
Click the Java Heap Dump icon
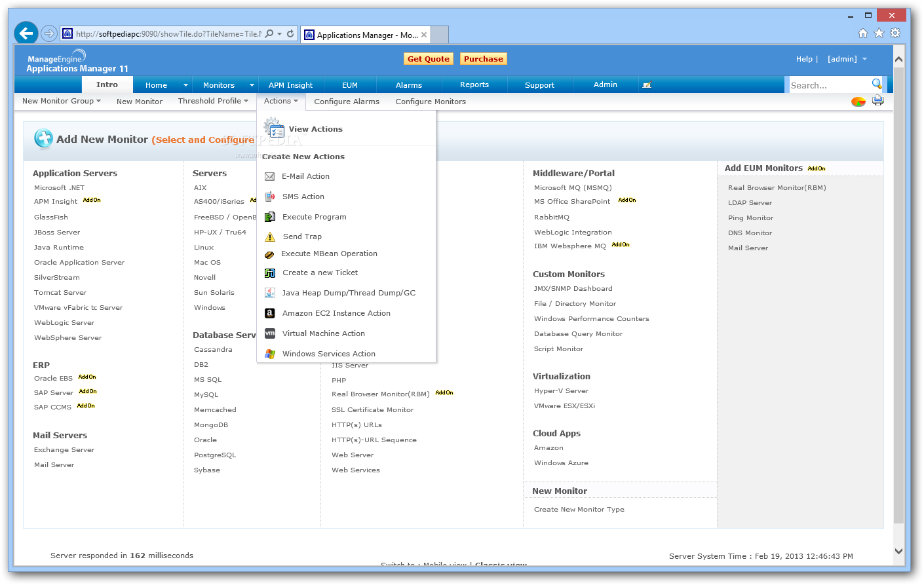pyautogui.click(x=269, y=293)
